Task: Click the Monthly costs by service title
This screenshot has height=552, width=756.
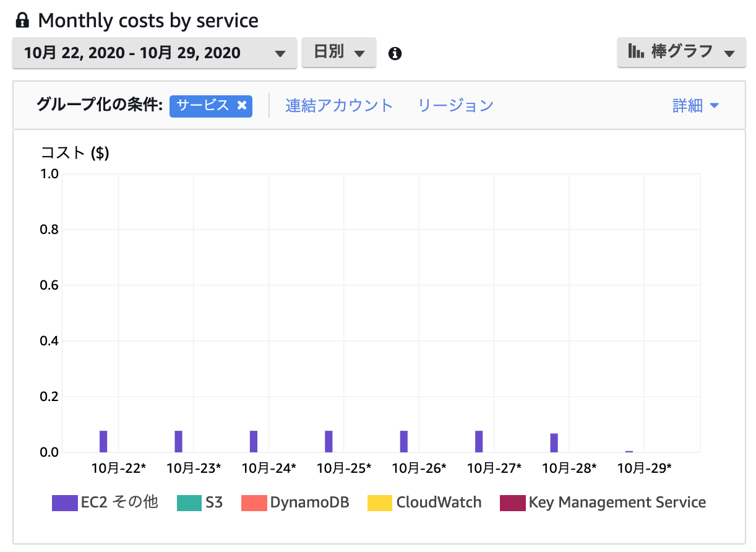Action: point(148,20)
